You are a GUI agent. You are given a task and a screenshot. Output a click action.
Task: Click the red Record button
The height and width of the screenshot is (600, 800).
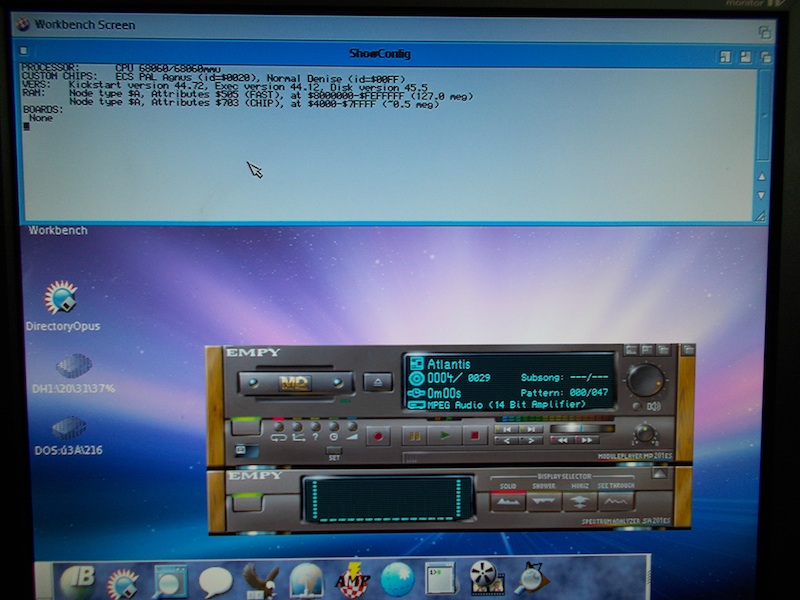point(380,435)
